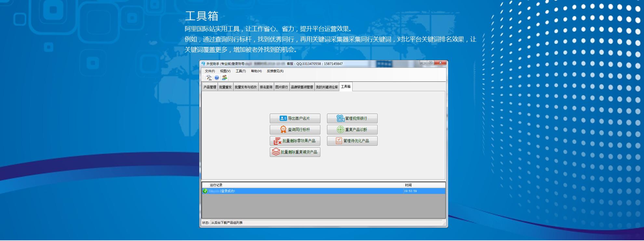This screenshot has height=241, width=644.
Task: Click the green check icon in log row
Action: pos(205,191)
